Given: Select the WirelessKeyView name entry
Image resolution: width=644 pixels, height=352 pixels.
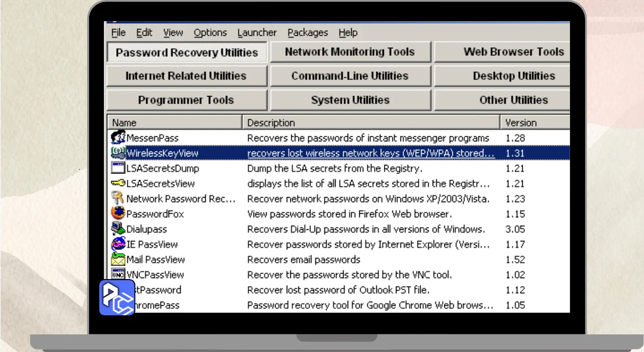Looking at the screenshot, I should point(163,153).
